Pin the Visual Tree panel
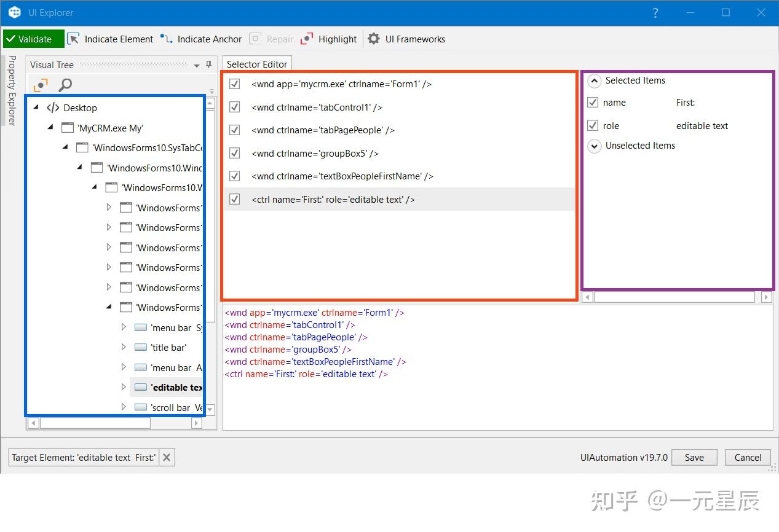This screenshot has width=779, height=532. [x=208, y=65]
